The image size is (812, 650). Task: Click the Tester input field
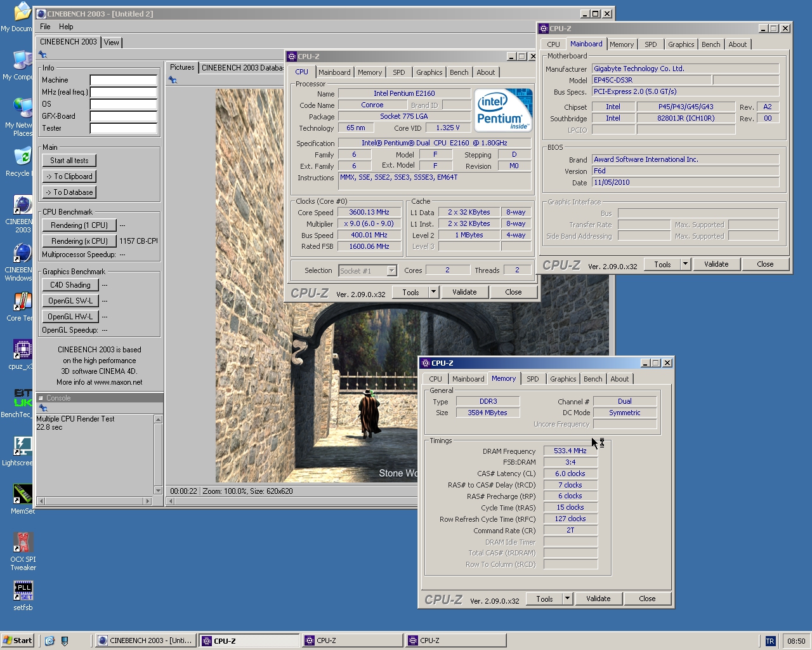[x=123, y=128]
